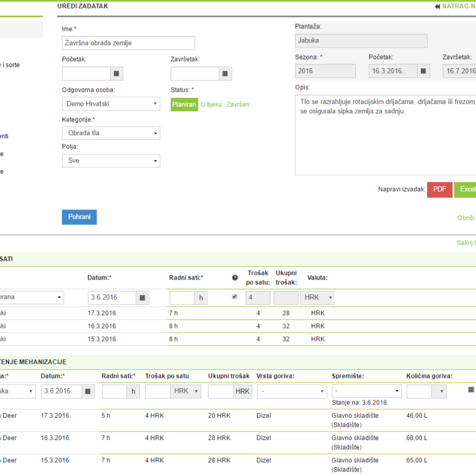Click mehanizacija fuel amount 46,00 L

pos(416,416)
